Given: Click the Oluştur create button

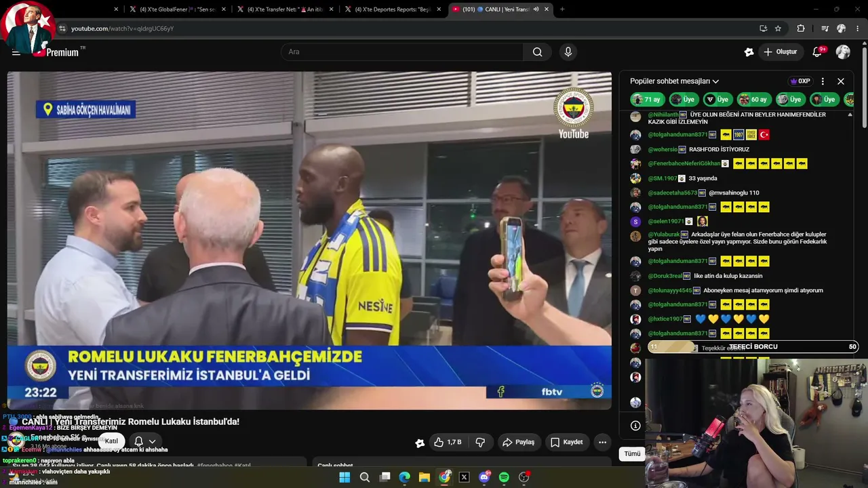Looking at the screenshot, I should (781, 52).
